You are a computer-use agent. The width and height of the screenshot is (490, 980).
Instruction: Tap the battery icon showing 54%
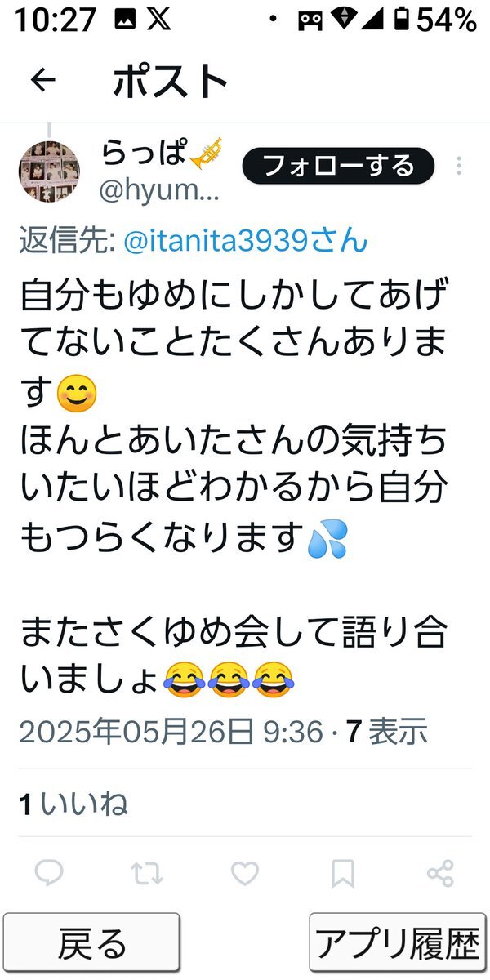401,20
